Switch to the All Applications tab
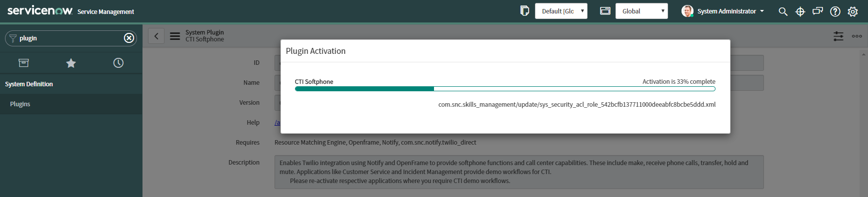 pyautogui.click(x=23, y=63)
